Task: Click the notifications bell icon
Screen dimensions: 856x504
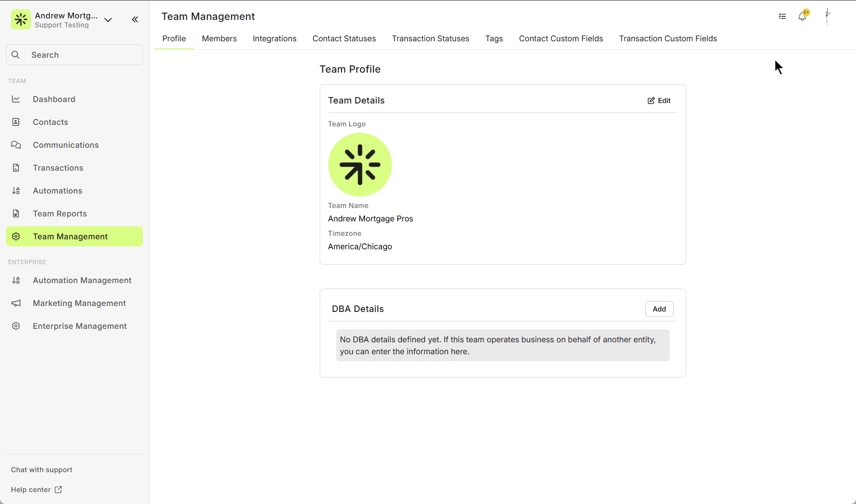Action: (x=802, y=16)
